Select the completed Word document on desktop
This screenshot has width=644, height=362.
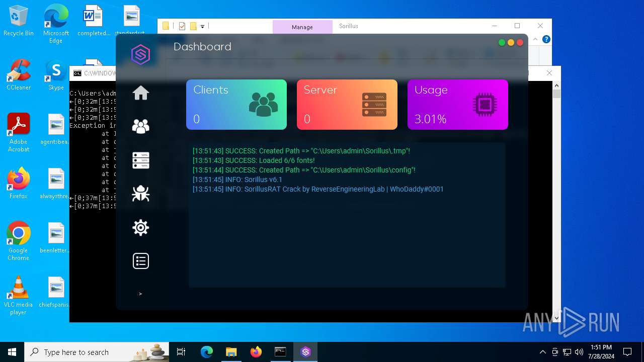point(94,21)
